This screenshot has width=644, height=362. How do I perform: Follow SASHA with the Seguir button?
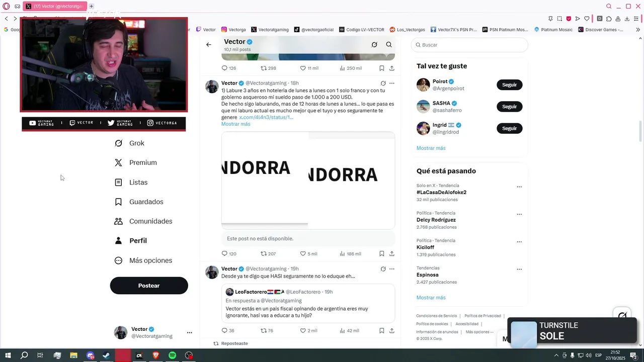[x=509, y=107]
